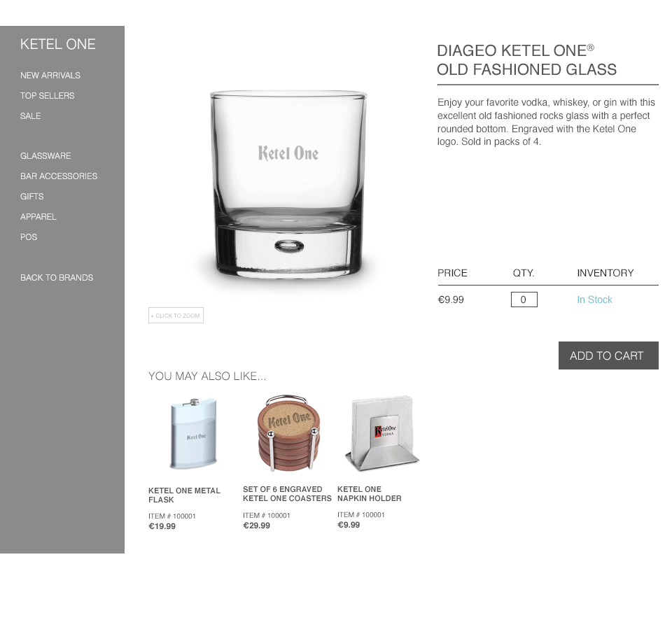Go Back to Brands
Screen dimensions: 672x641
pyautogui.click(x=57, y=278)
